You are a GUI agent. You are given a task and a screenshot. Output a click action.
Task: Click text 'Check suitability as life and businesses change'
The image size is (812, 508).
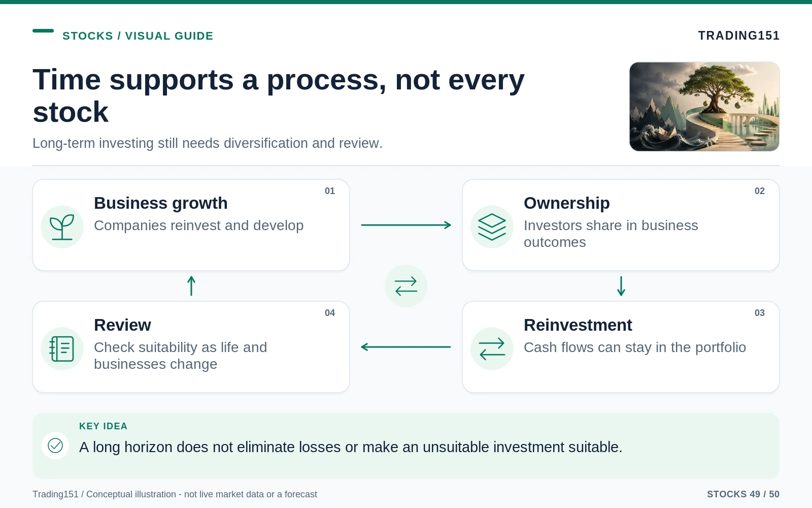[180, 356]
